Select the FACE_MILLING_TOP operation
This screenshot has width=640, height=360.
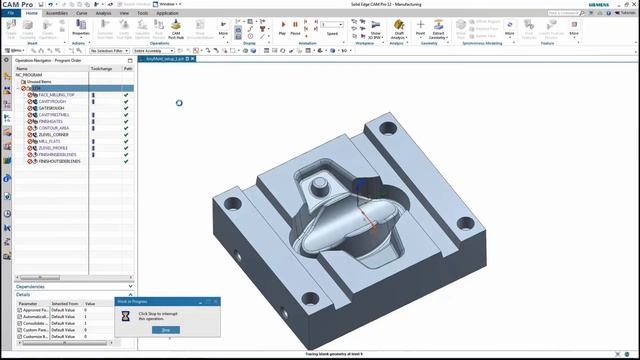coord(56,95)
